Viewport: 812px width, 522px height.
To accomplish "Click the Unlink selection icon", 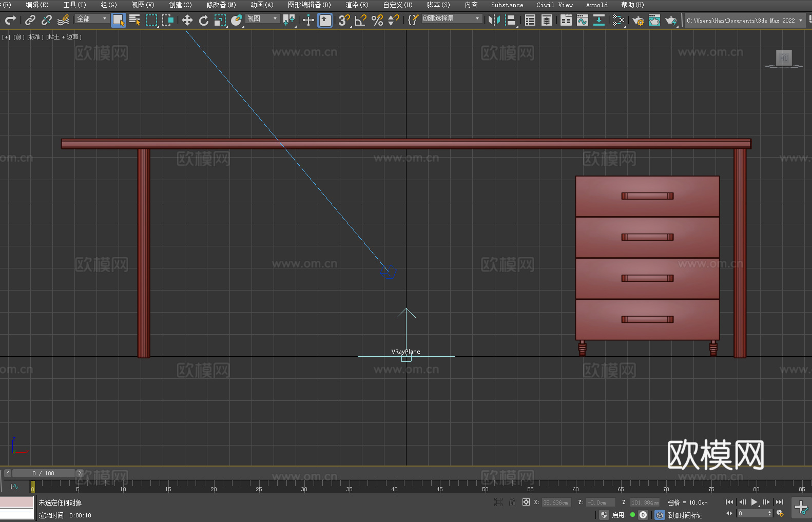I will pos(47,20).
